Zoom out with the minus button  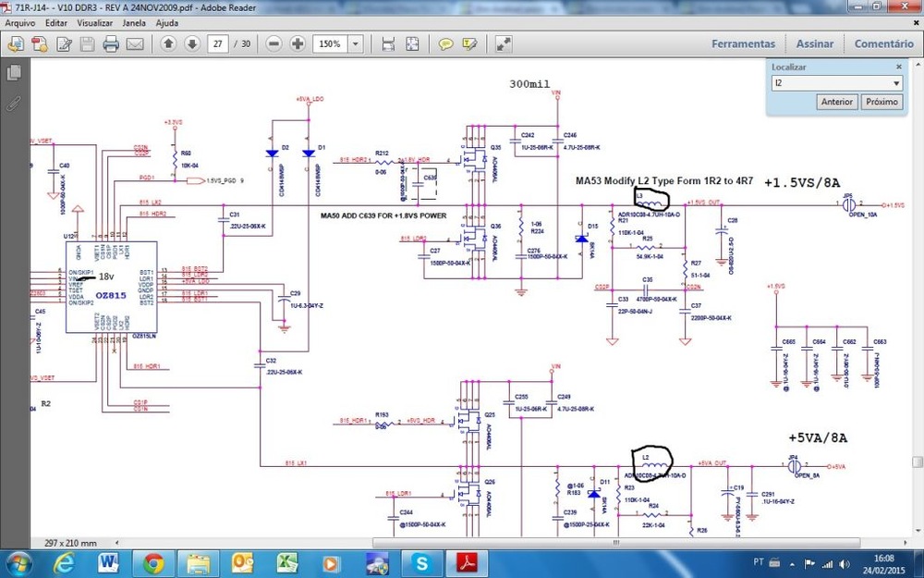click(x=274, y=43)
